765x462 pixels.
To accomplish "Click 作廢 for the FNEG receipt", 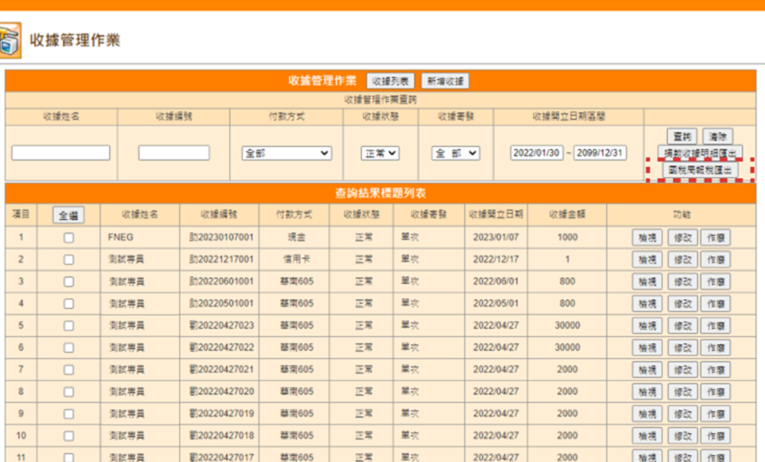I will (x=716, y=238).
